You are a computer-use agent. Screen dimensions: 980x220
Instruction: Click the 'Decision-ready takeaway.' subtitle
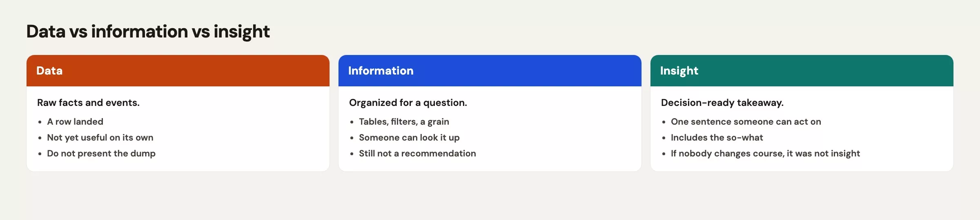click(x=722, y=103)
